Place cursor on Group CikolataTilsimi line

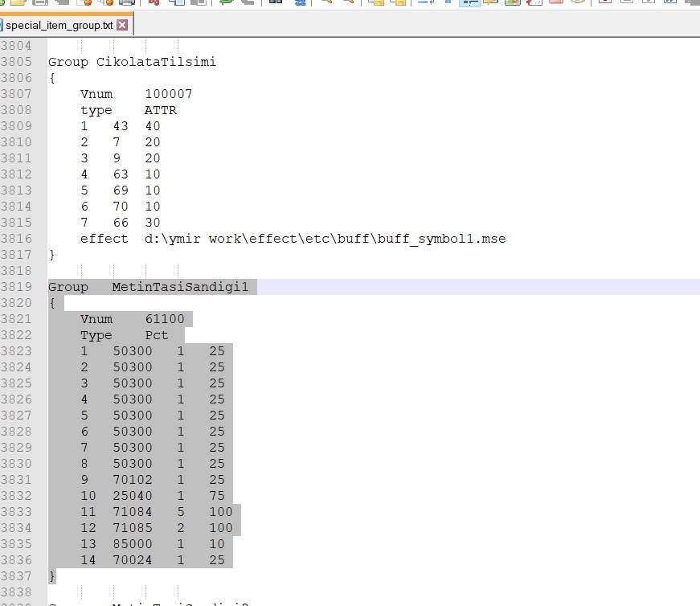(x=132, y=62)
